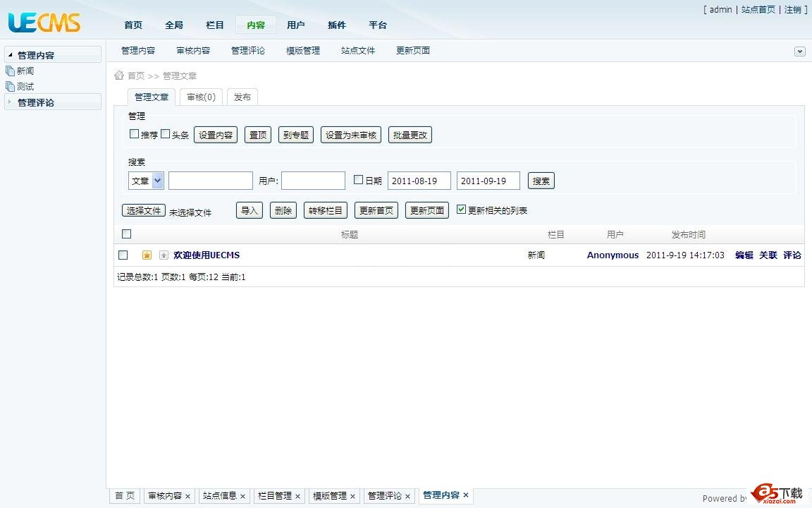812x508 pixels.
Task: Close the 审核内容 bottom tab
Action: pyautogui.click(x=188, y=497)
